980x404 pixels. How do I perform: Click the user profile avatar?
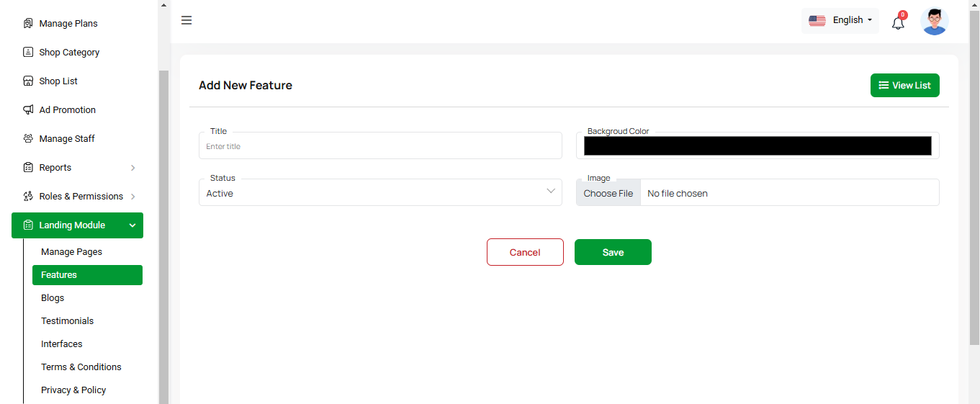(934, 21)
